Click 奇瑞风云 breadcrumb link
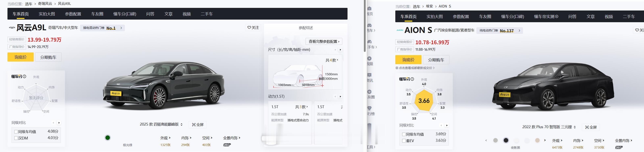The width and height of the screenshot is (644, 152). (45, 4)
